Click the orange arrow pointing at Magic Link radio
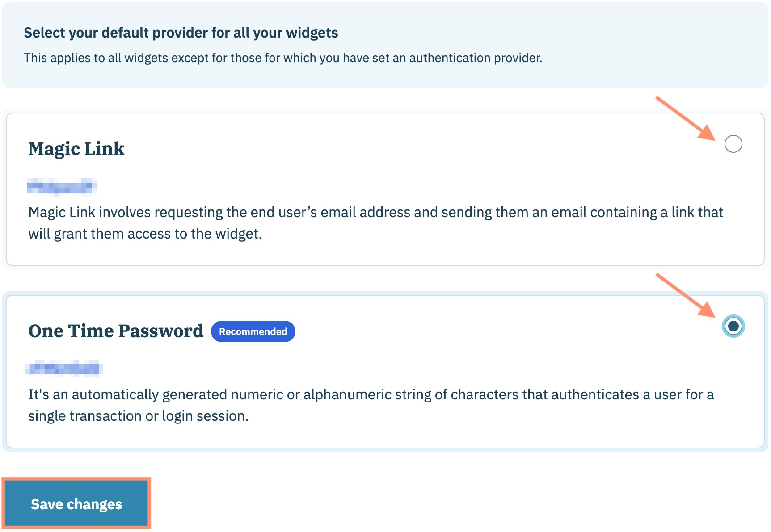 pyautogui.click(x=686, y=118)
